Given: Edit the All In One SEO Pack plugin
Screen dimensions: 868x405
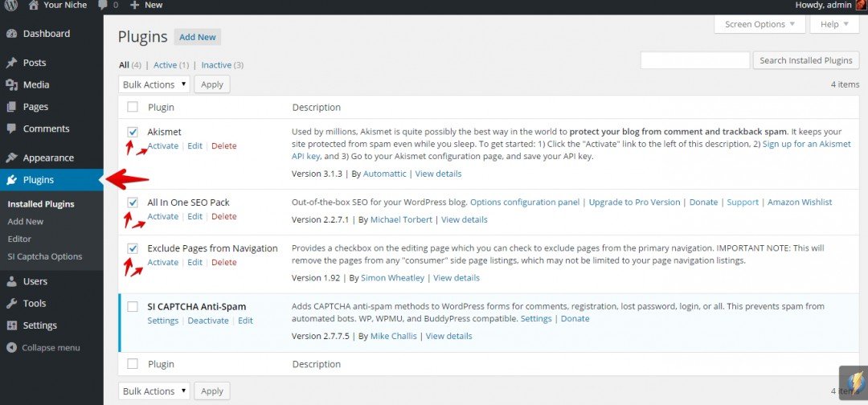Looking at the screenshot, I should point(194,216).
